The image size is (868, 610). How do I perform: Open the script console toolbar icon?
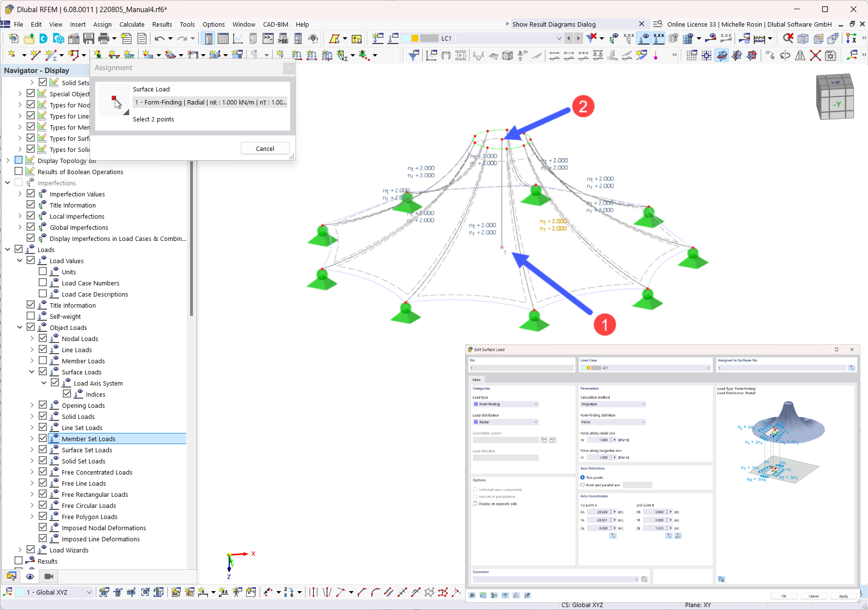(268, 39)
